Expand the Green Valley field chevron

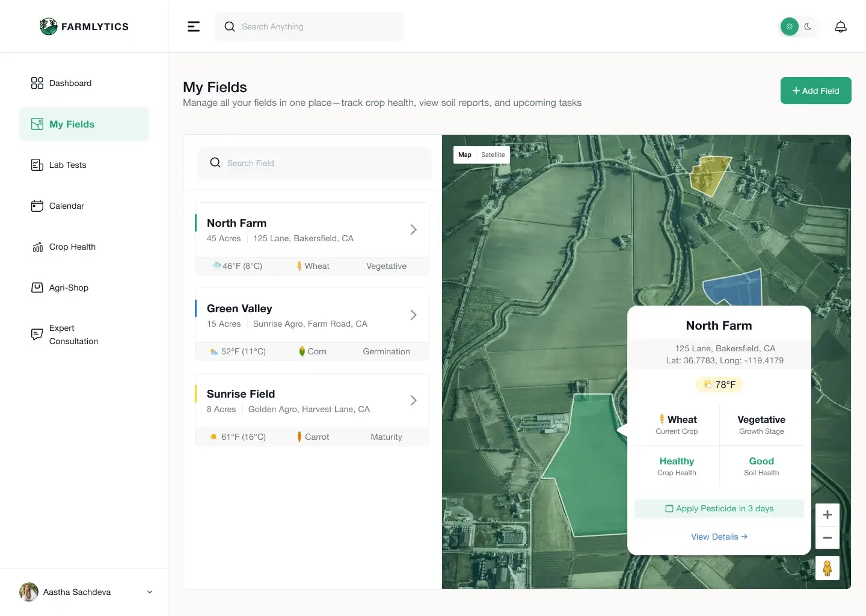click(413, 315)
